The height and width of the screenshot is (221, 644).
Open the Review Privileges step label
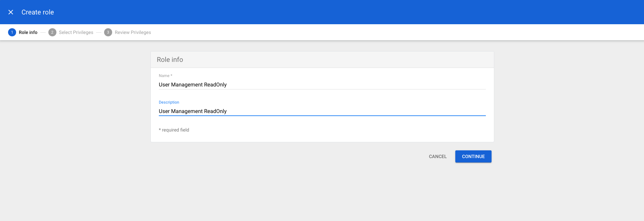(133, 32)
